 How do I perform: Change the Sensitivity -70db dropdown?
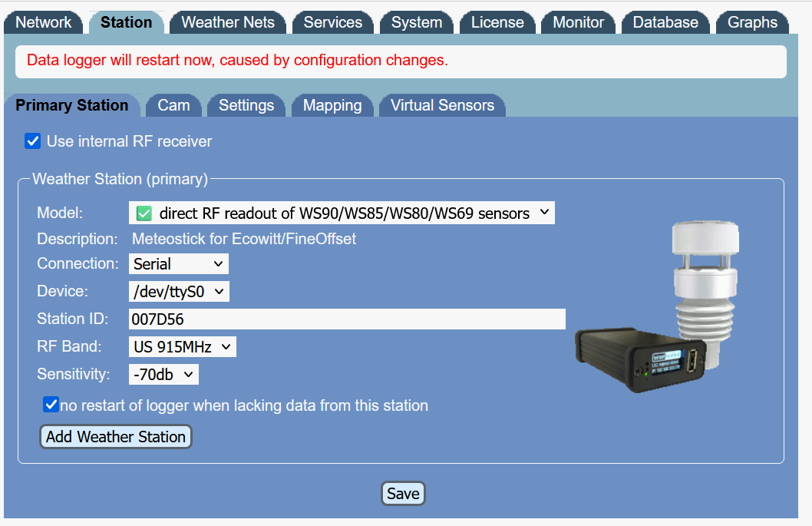coord(163,375)
